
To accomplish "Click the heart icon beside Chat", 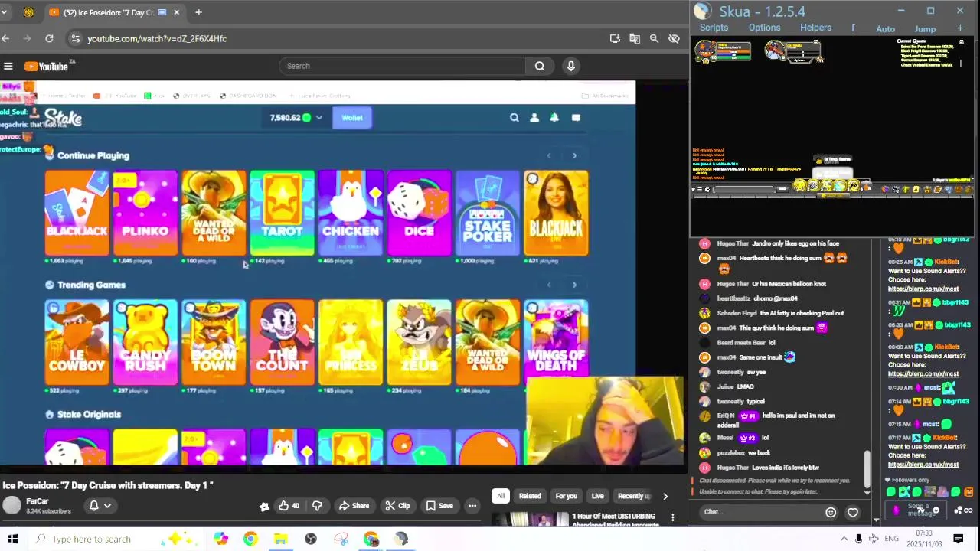I will (852, 513).
